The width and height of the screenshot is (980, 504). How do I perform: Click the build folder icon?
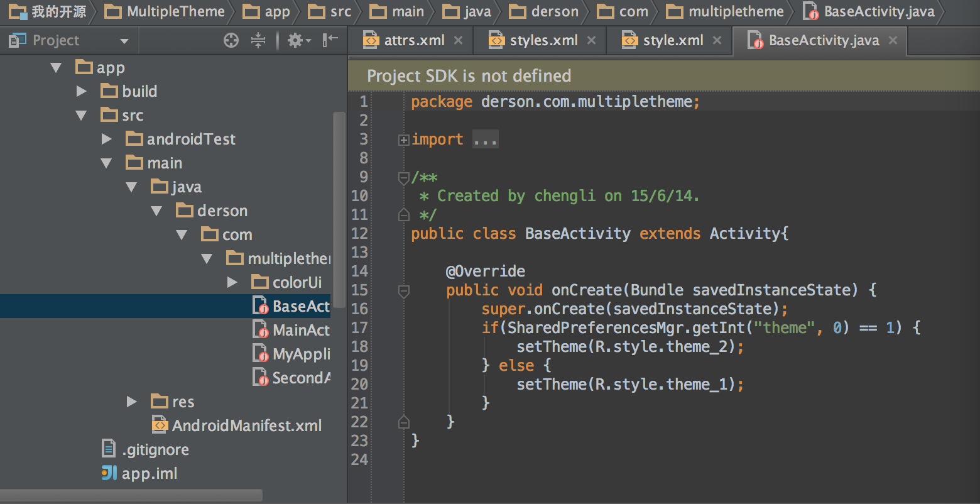(109, 91)
